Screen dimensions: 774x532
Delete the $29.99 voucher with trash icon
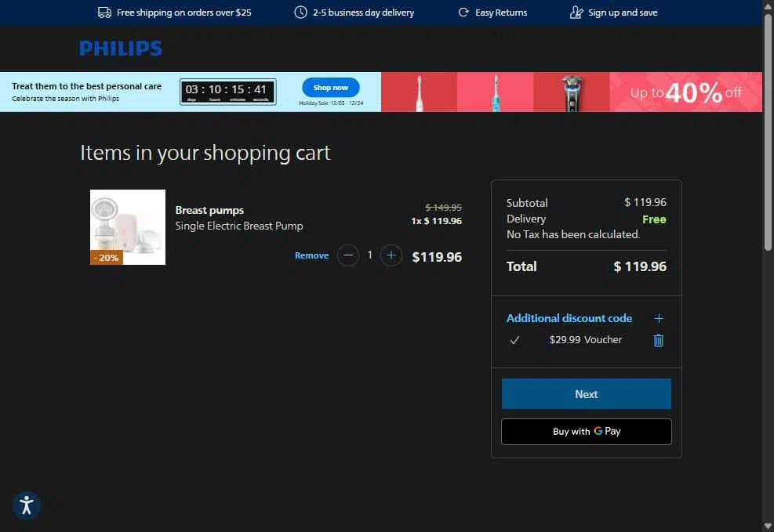659,340
